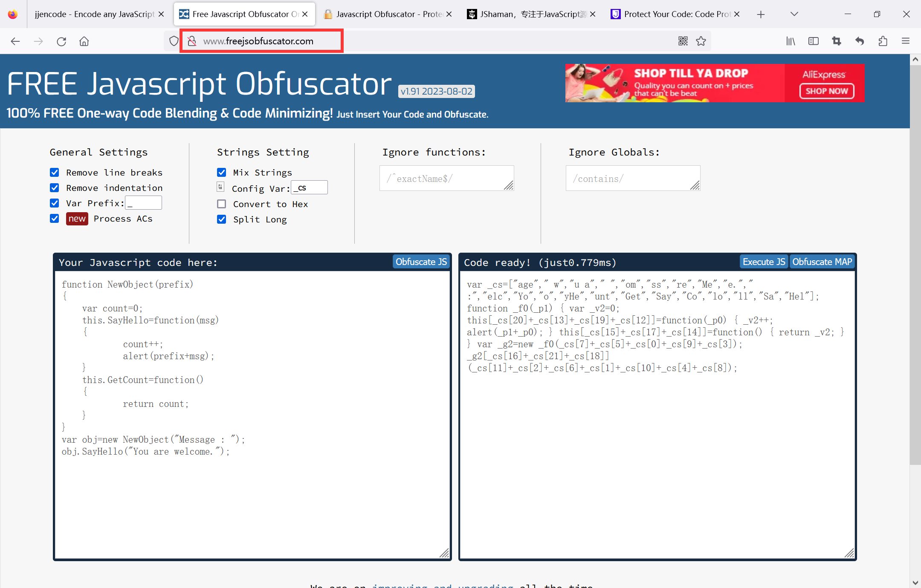
Task: Open the QR code icon in address bar
Action: click(683, 41)
